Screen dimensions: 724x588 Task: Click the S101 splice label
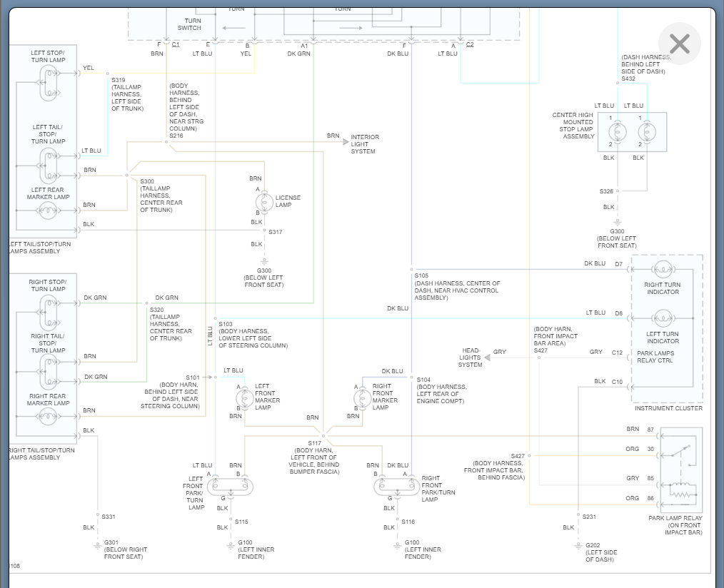(x=193, y=377)
